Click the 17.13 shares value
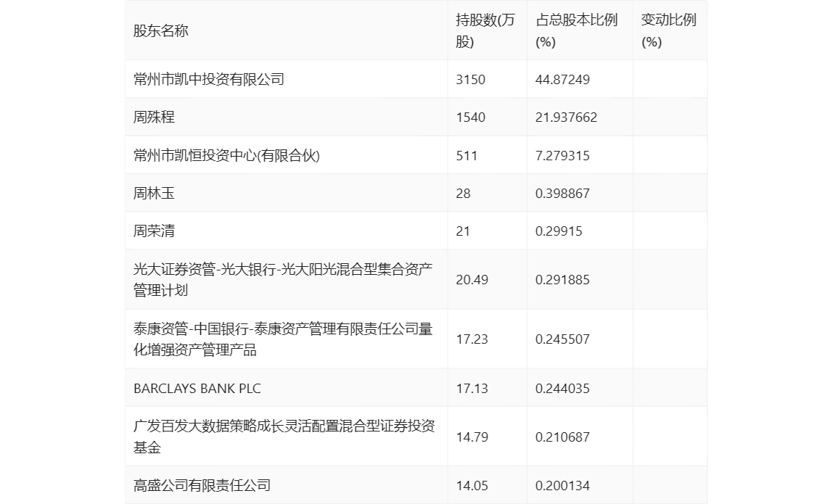Screen dimensions: 833x504 pyautogui.click(x=472, y=389)
